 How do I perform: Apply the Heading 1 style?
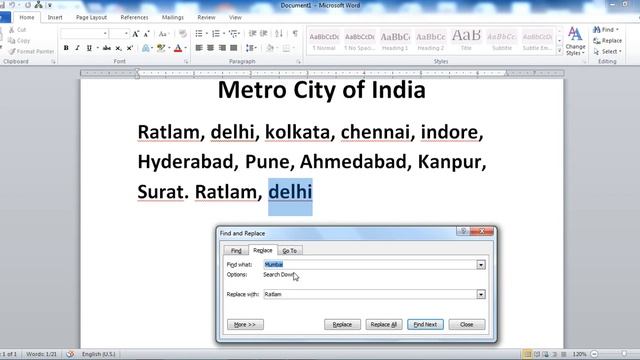point(395,40)
